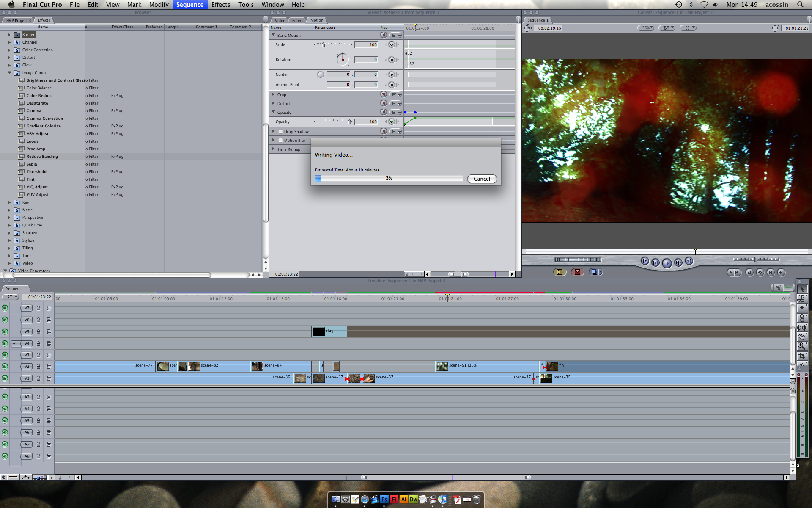The height and width of the screenshot is (508, 812).
Task: Toggle visibility of the V2 track
Action: [x=5, y=366]
